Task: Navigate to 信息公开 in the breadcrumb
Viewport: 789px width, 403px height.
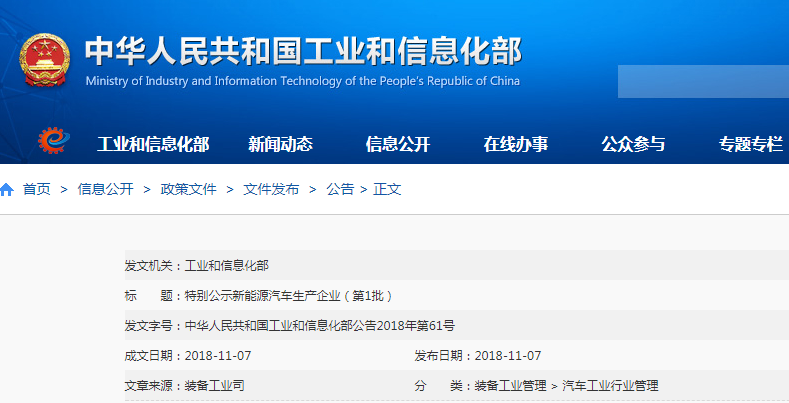Action: point(105,189)
